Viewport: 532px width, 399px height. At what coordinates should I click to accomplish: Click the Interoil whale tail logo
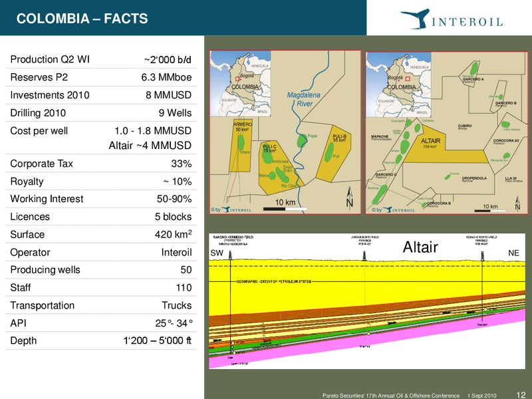click(x=415, y=19)
